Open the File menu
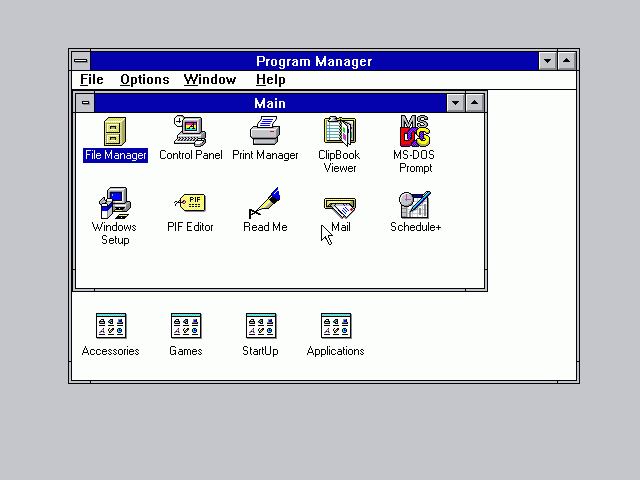Image resolution: width=640 pixels, height=480 pixels. click(91, 80)
